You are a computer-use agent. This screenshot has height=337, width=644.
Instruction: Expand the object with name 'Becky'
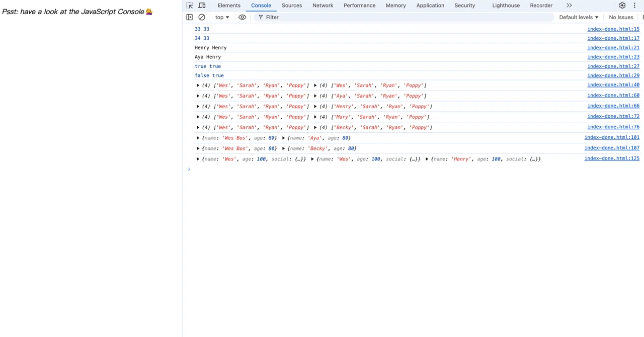pos(284,149)
